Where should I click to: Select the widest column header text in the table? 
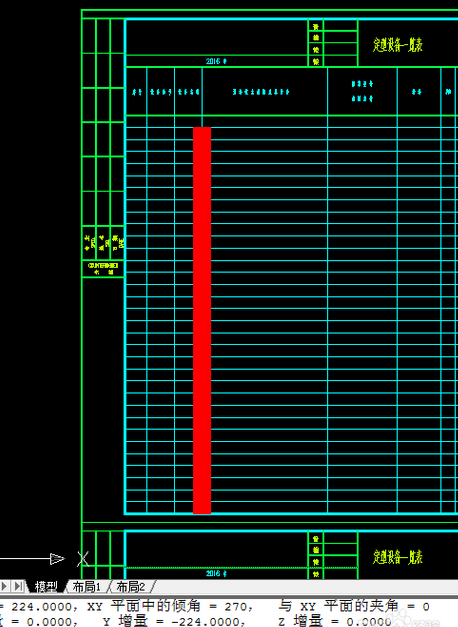(x=261, y=92)
